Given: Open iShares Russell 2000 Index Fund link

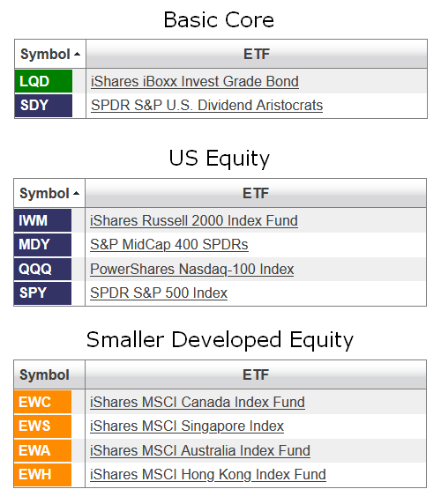Looking at the screenshot, I should [x=194, y=221].
